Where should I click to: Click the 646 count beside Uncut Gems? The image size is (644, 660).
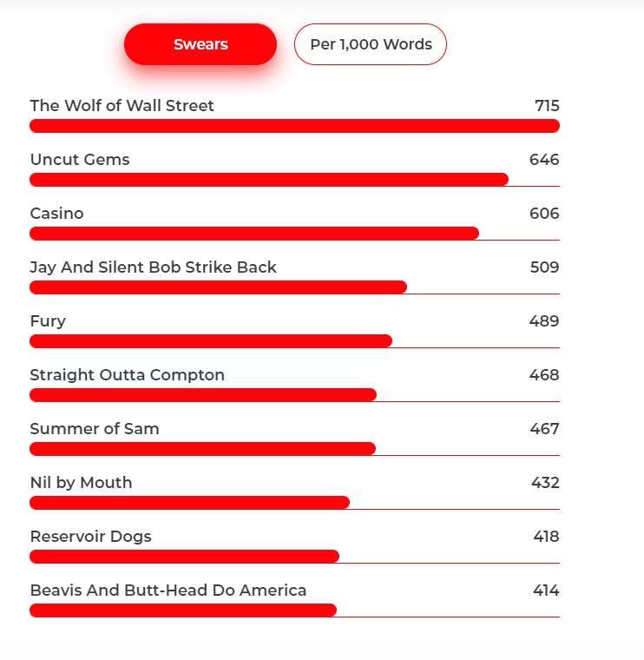click(544, 160)
